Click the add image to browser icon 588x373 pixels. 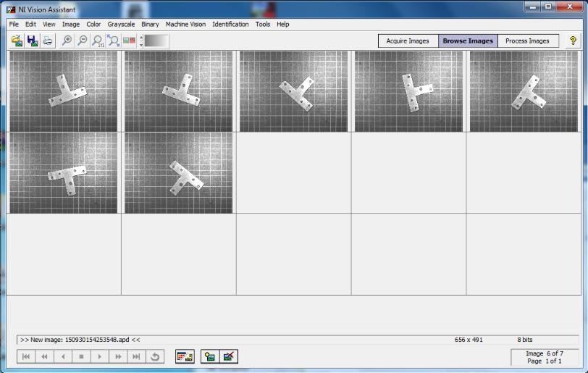[x=210, y=356]
